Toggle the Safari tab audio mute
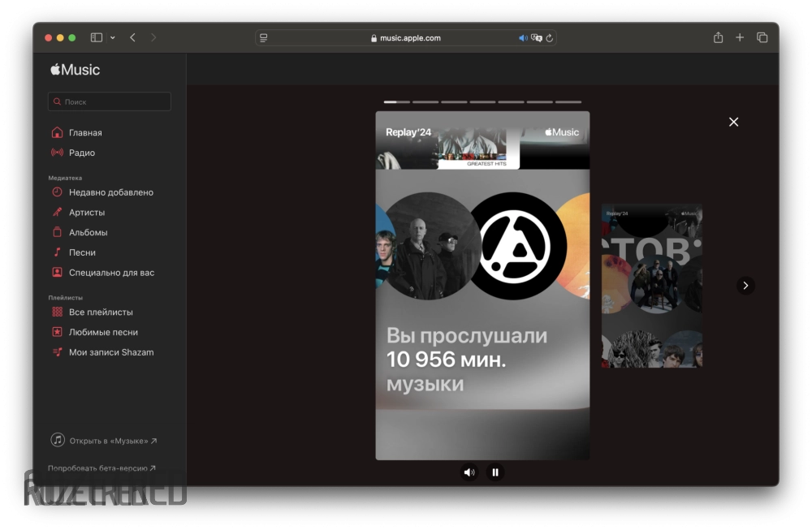This screenshot has height=530, width=812. tap(523, 38)
